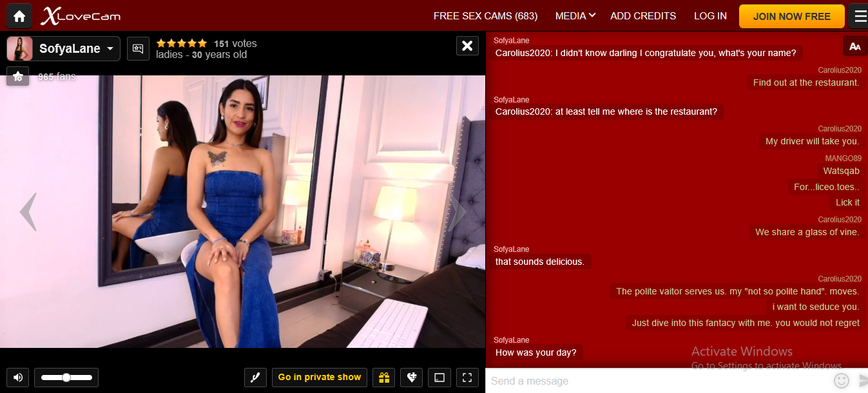Click message 'Find out at the restaurant.'
Image resolution: width=868 pixels, height=393 pixels.
[806, 82]
